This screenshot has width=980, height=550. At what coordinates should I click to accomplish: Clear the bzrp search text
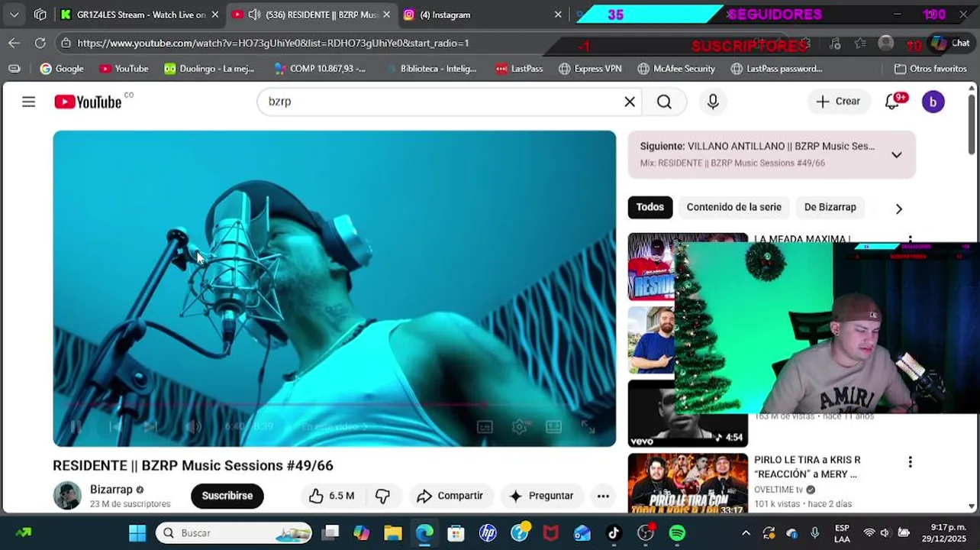[x=630, y=102]
